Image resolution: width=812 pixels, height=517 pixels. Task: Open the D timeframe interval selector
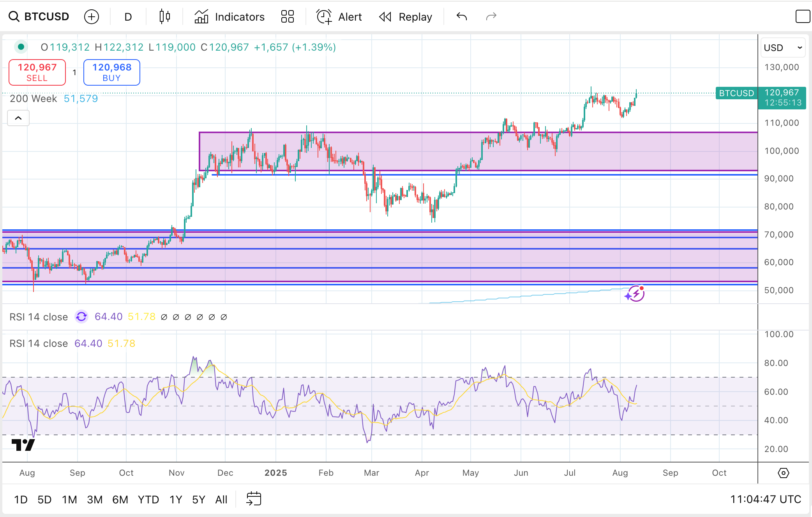point(128,17)
